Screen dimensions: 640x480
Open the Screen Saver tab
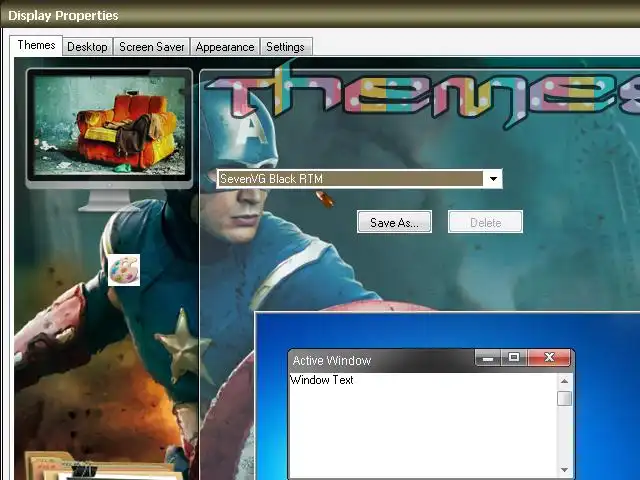click(x=151, y=47)
